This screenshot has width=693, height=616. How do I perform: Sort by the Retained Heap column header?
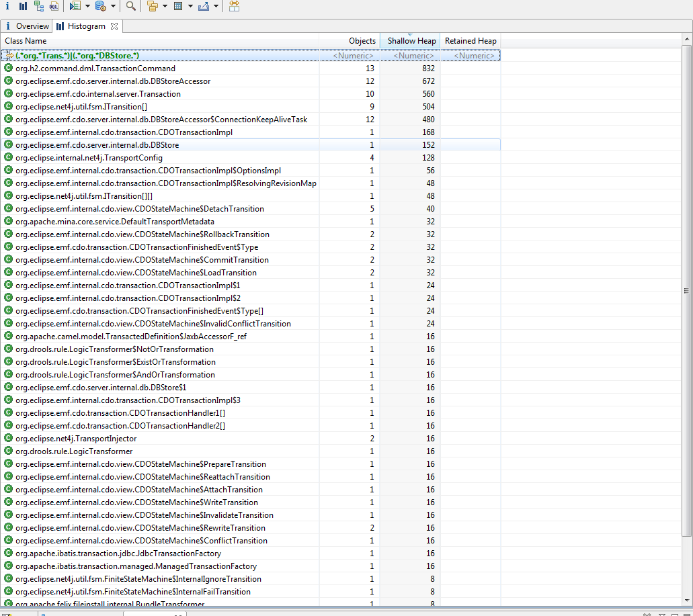(471, 40)
